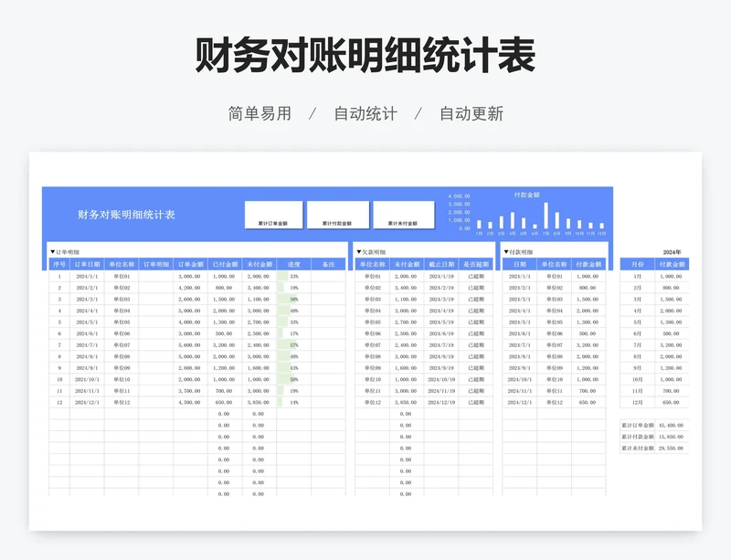Click the 截止日期 column header
Image resolution: width=731 pixels, height=560 pixels.
coord(441,264)
